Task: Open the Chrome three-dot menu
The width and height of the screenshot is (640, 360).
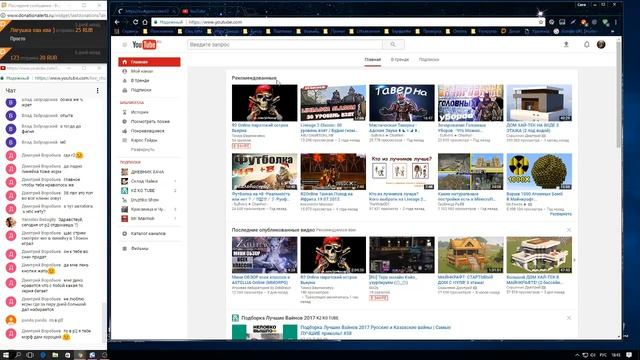Action: coord(616,22)
